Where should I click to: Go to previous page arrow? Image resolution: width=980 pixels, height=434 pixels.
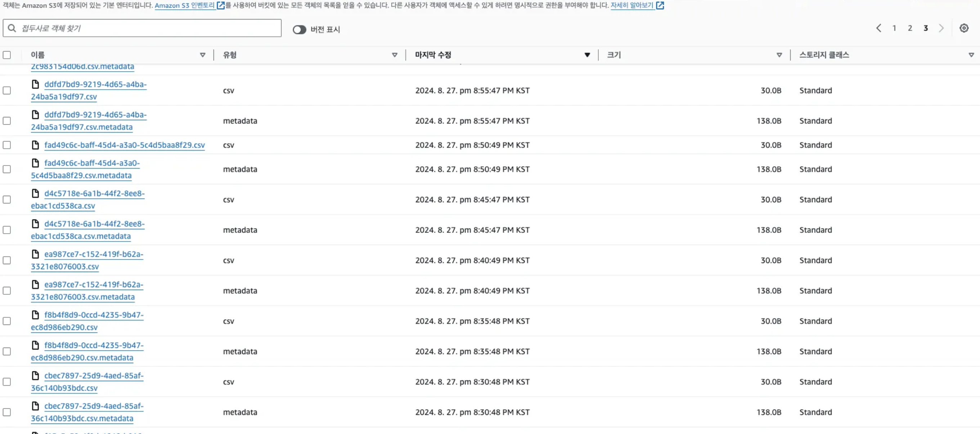coord(878,28)
